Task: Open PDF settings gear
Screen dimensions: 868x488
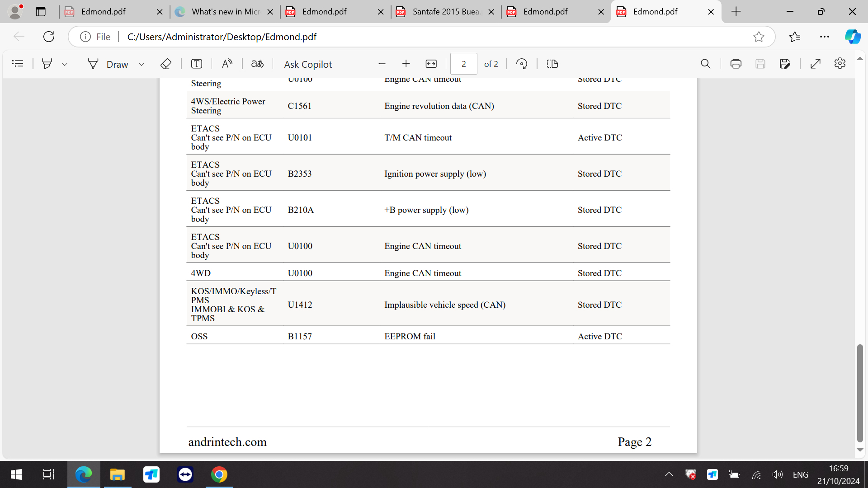Action: pos(840,64)
